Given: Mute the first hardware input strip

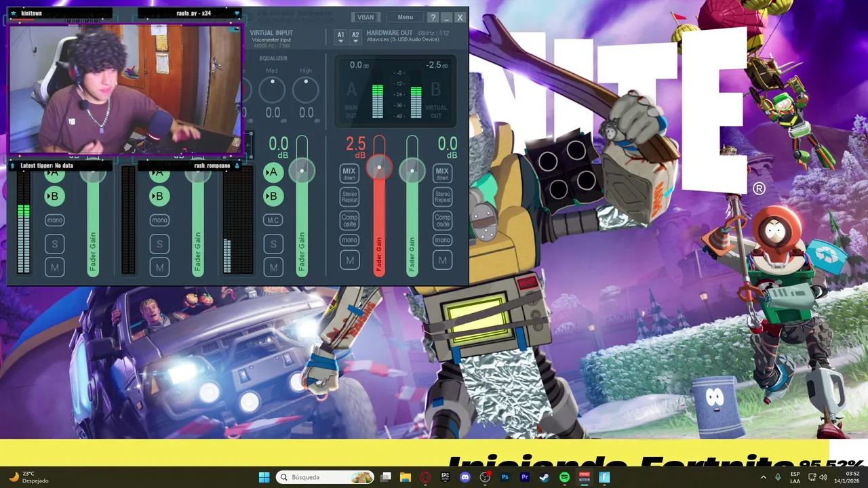Looking at the screenshot, I should click(55, 268).
